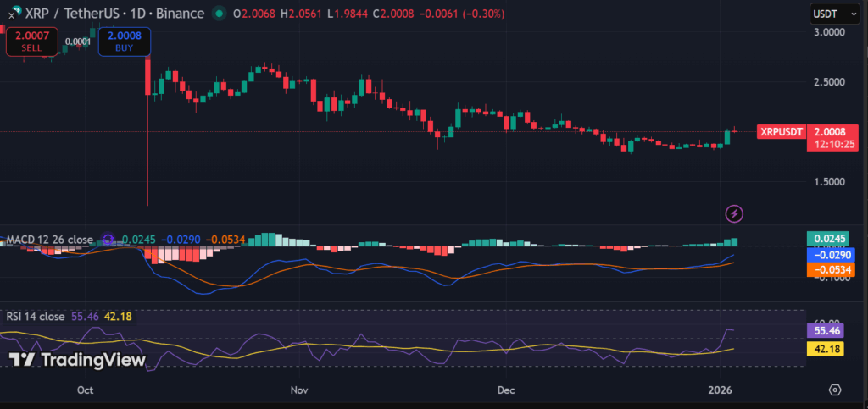
Task: Click the XRPUSDT price label tag
Action: coord(780,132)
